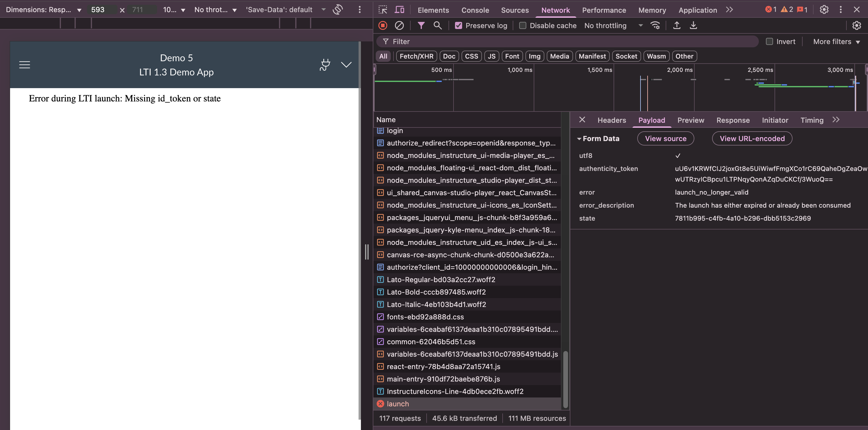Select the inspect element cursor icon
This screenshot has height=430, width=868.
[x=383, y=10]
